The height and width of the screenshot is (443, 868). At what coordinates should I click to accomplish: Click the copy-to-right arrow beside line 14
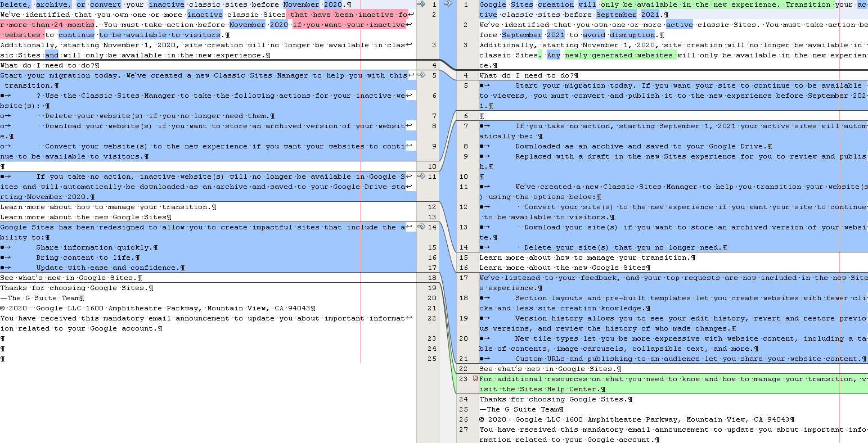click(420, 227)
